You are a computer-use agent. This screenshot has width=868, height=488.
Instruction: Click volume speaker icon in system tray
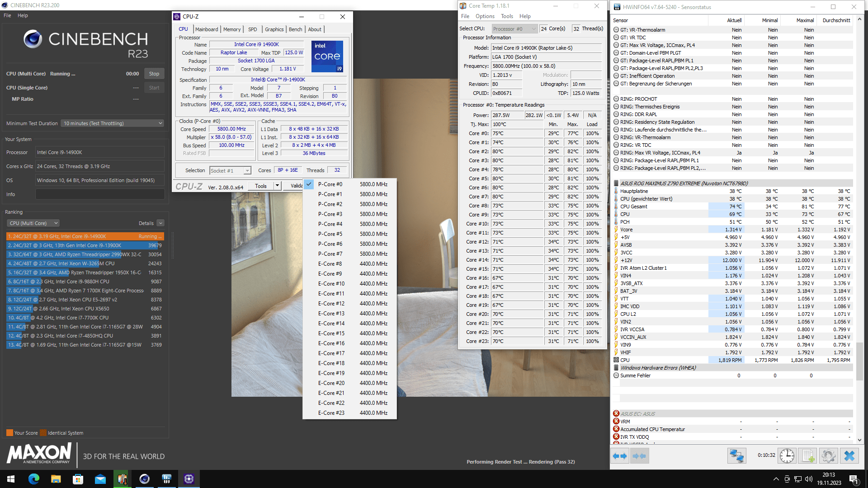tap(809, 479)
